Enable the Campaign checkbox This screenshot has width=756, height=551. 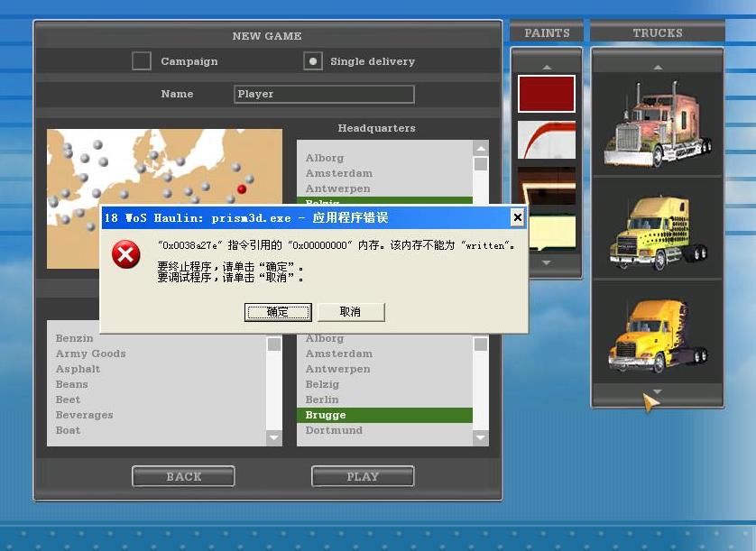click(x=142, y=61)
